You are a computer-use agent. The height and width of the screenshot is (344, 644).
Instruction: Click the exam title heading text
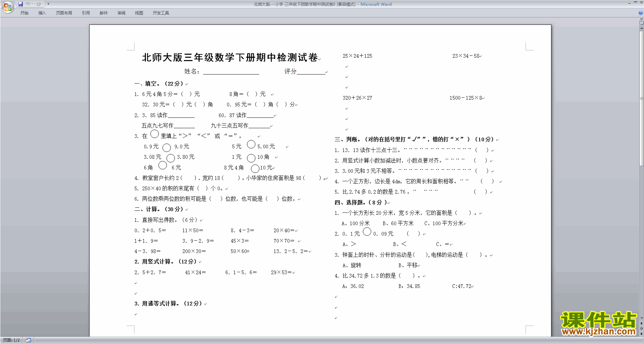(x=230, y=57)
